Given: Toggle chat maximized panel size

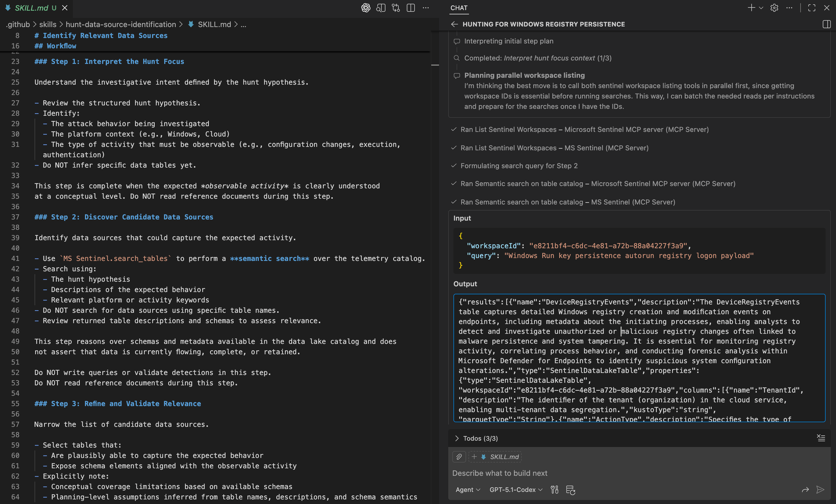Looking at the screenshot, I should [812, 8].
